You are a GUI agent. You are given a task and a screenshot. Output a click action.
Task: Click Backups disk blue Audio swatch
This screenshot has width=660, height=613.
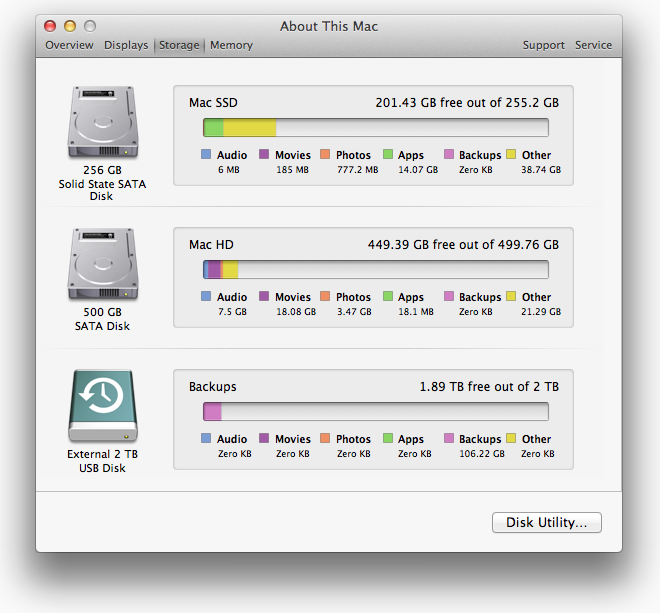click(x=206, y=438)
